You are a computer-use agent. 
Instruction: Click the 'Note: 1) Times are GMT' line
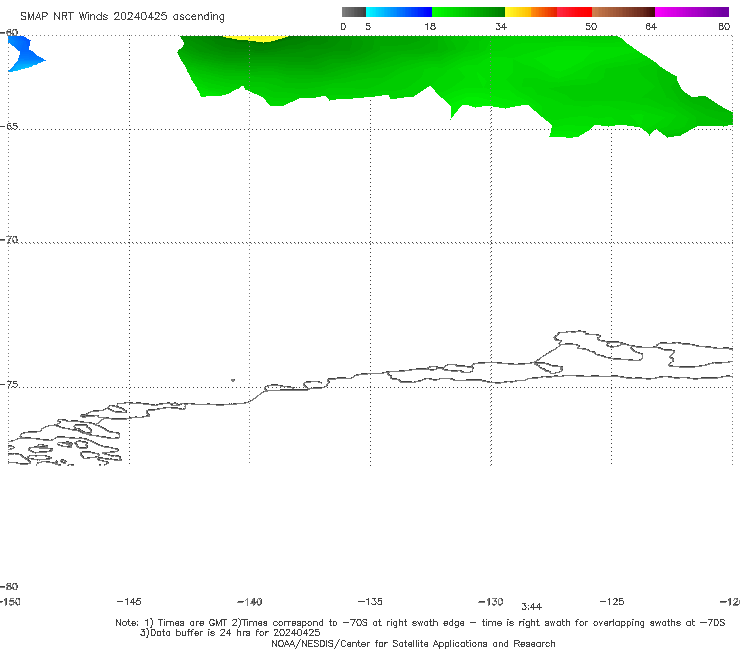[420, 623]
